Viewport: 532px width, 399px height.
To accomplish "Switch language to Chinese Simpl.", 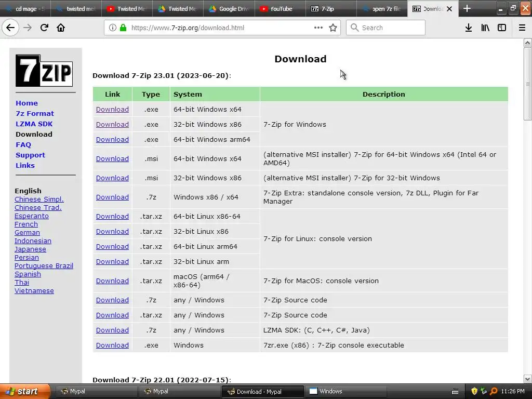I will click(x=39, y=199).
